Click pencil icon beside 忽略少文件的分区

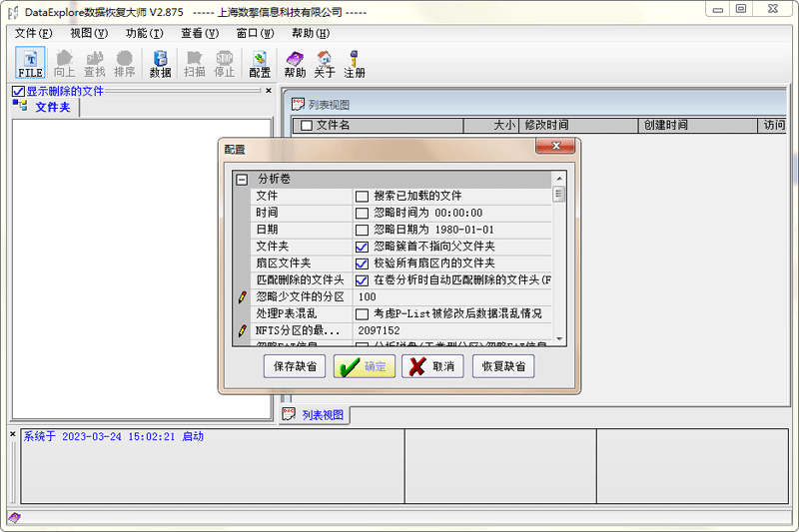coord(243,296)
